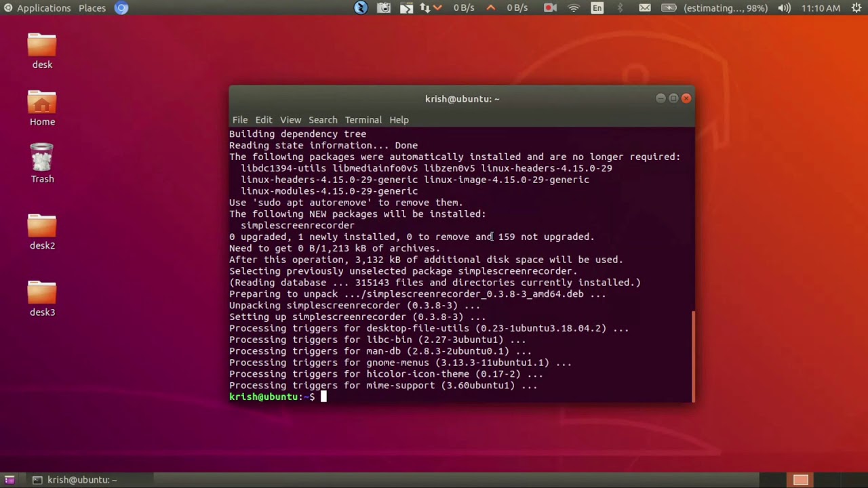Open the battery indicator icon
Image resolution: width=868 pixels, height=488 pixels.
point(669,8)
